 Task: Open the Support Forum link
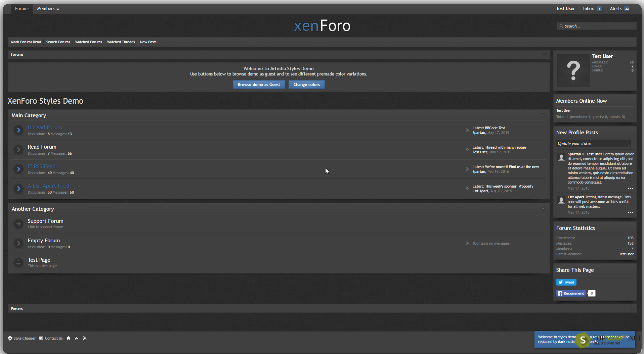pos(45,221)
